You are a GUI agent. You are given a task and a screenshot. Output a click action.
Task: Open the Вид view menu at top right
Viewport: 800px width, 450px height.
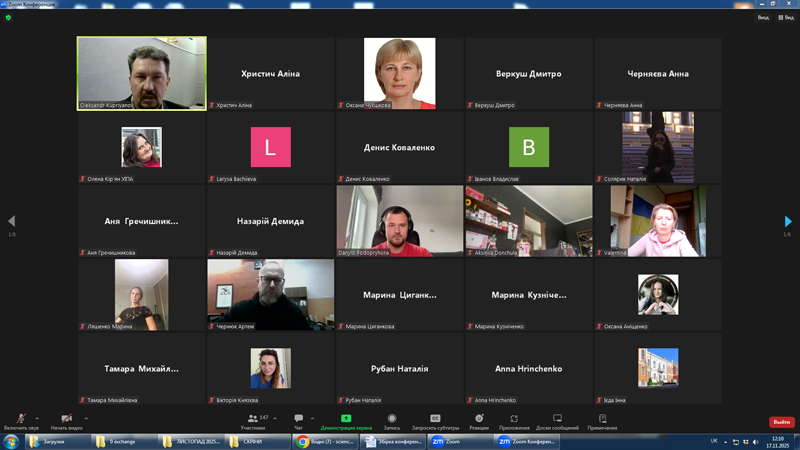click(x=785, y=17)
